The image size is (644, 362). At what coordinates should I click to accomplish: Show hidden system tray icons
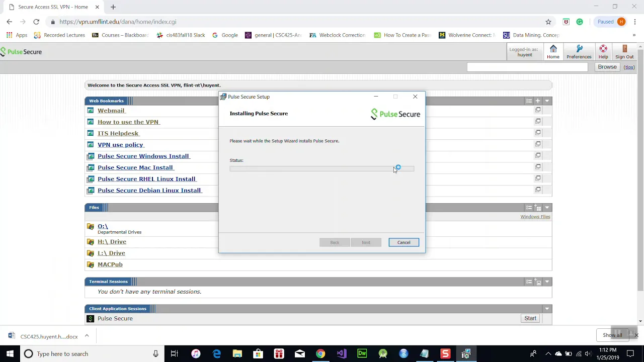pyautogui.click(x=548, y=353)
